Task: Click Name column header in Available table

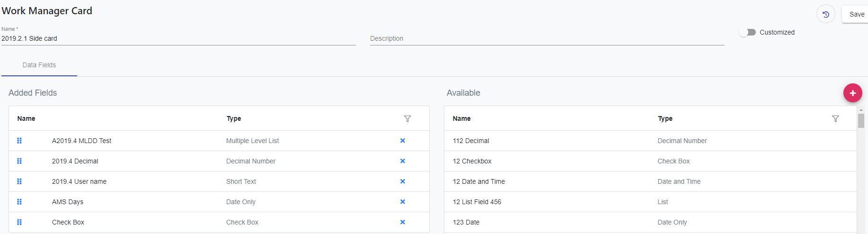Action: point(461,118)
